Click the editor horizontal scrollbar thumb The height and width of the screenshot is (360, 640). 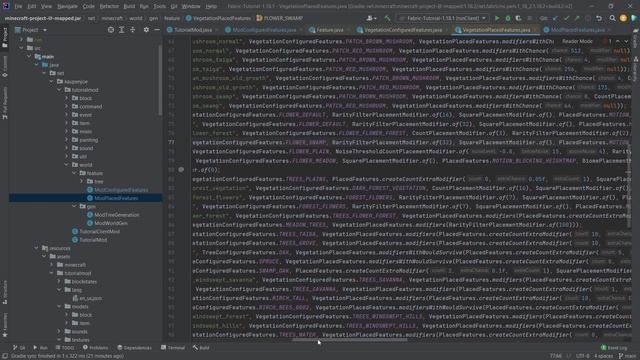[x=350, y=340]
